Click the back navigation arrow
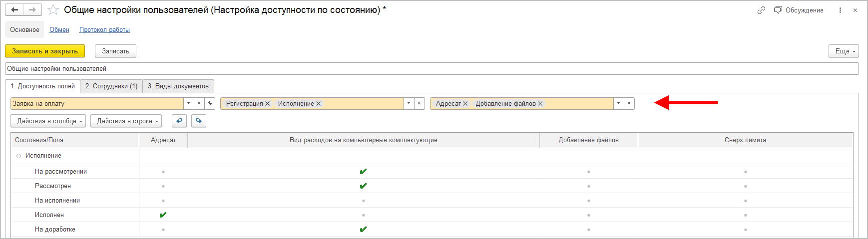This screenshot has height=239, width=868. point(14,10)
